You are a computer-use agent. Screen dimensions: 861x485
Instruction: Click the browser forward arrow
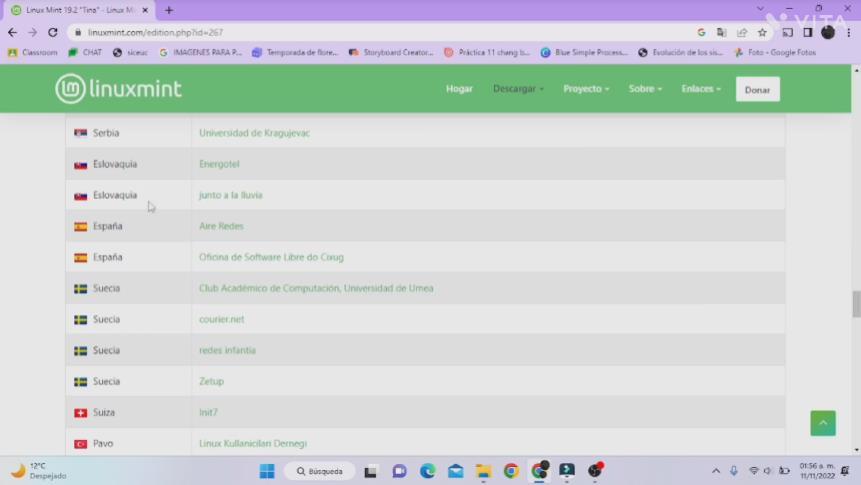tap(32, 33)
